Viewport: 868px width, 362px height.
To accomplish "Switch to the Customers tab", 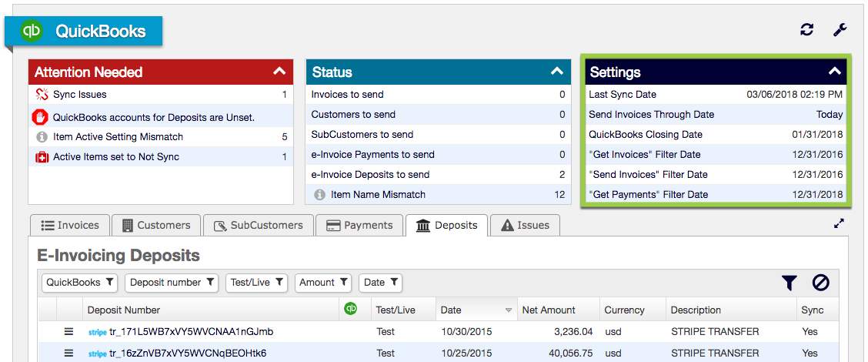I will [156, 225].
